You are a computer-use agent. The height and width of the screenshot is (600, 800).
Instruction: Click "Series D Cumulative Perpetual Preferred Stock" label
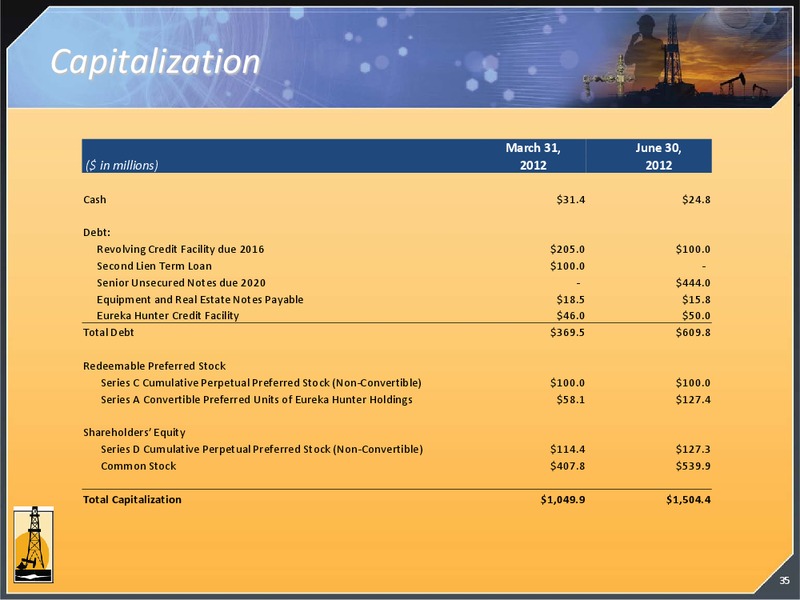pyautogui.click(x=262, y=449)
